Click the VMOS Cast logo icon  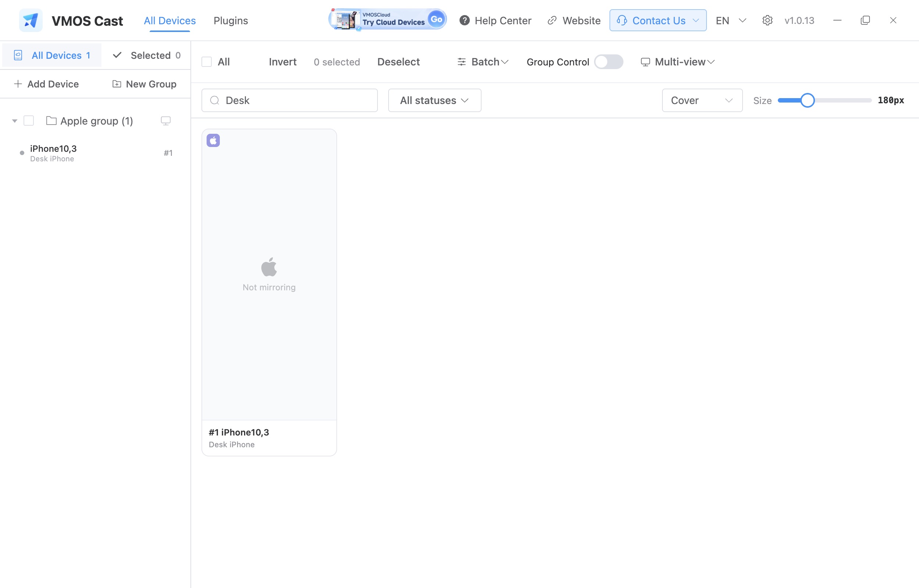click(31, 20)
